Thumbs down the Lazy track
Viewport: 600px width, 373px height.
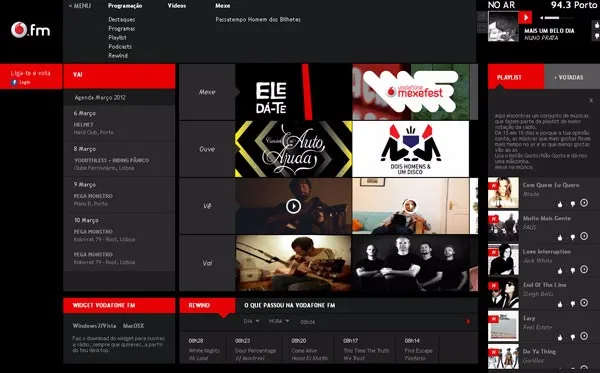[572, 337]
